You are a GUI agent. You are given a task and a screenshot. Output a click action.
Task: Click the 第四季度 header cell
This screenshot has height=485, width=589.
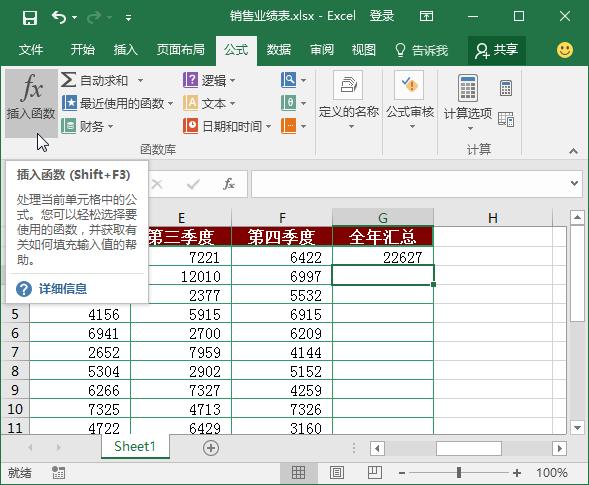click(282, 237)
